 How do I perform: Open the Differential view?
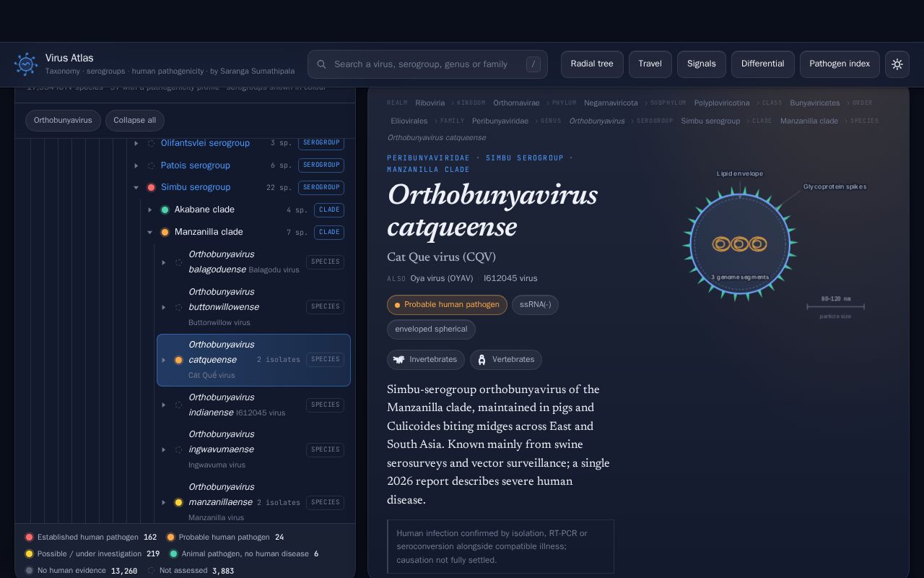pyautogui.click(x=763, y=64)
